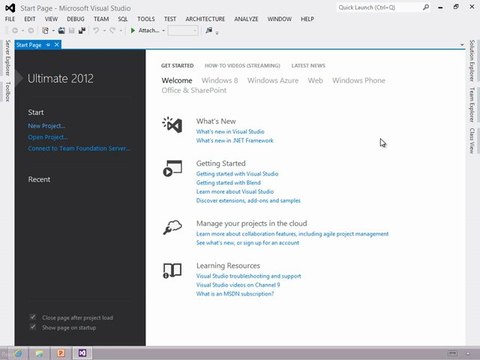Show hidden system tray icons arrow
The height and width of the screenshot is (360, 480).
pyautogui.click(x=468, y=353)
